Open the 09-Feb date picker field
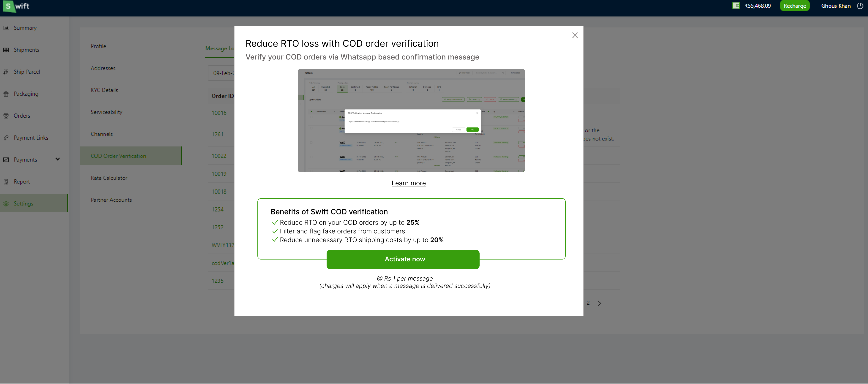 click(x=221, y=73)
